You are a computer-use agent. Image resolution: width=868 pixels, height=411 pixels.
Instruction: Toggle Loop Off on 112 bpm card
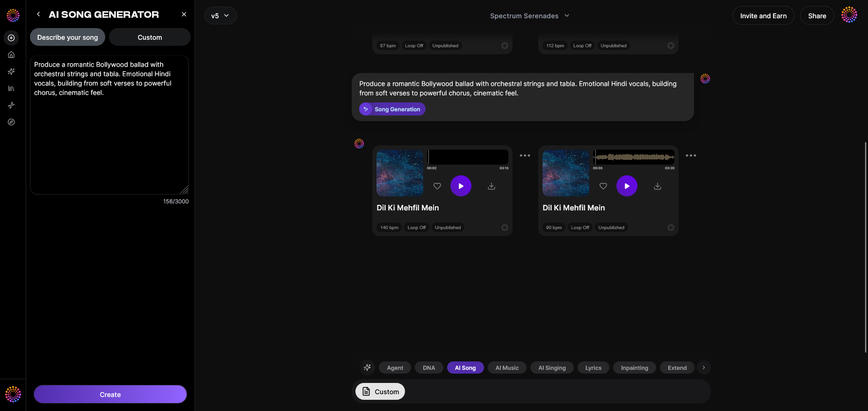(582, 46)
